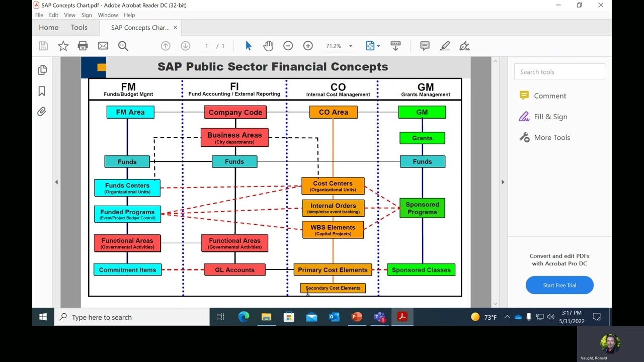Zoom out with the minus icon
644x362 pixels.
pos(288,46)
